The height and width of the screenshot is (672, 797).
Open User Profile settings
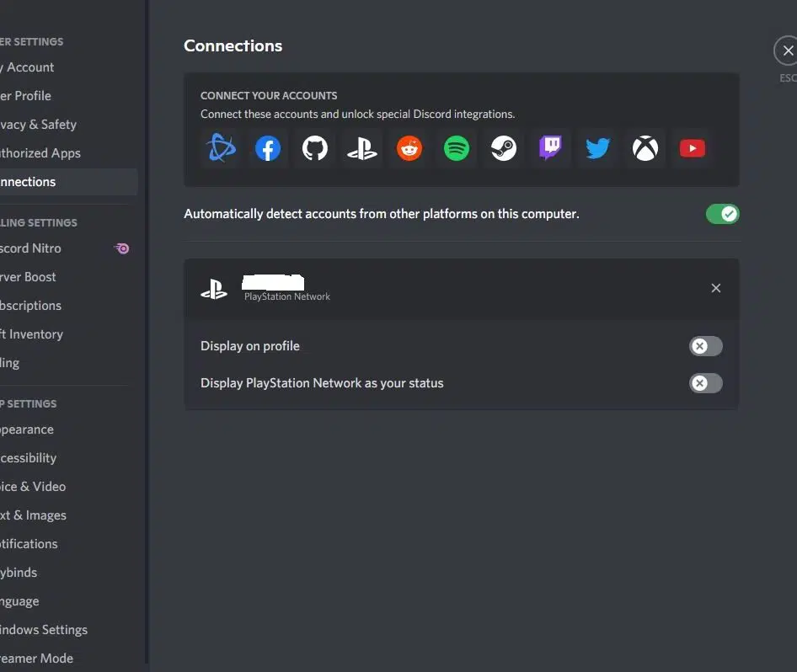67,95
